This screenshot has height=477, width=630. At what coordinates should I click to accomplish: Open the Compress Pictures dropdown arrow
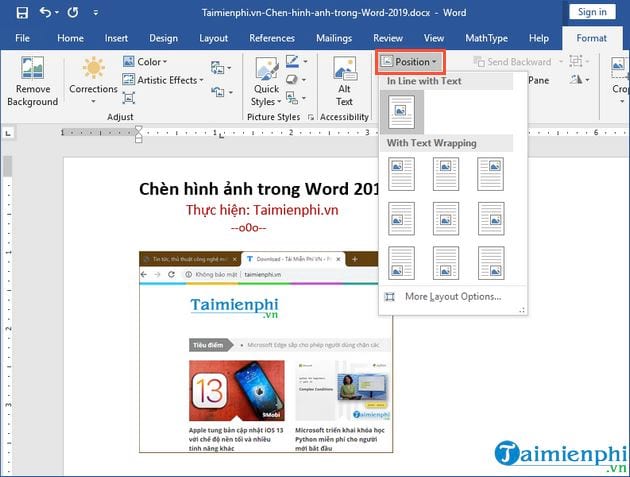[229, 68]
